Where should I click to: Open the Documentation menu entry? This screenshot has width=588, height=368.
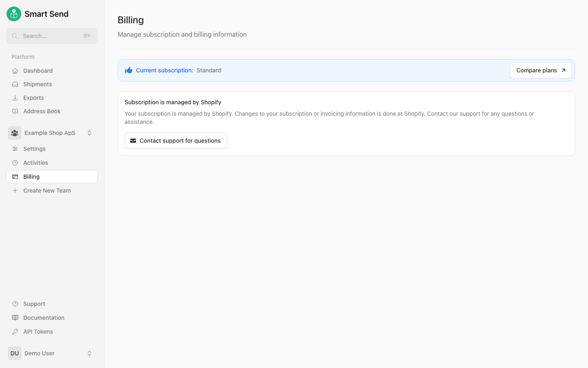43,317
